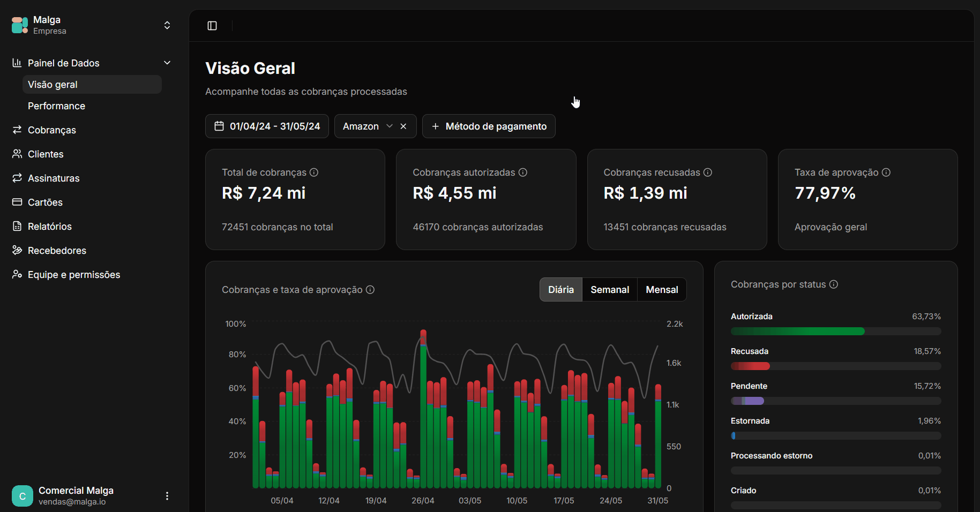Open the Malga Empresa account switcher
Image resolution: width=980 pixels, height=512 pixels.
pos(92,25)
